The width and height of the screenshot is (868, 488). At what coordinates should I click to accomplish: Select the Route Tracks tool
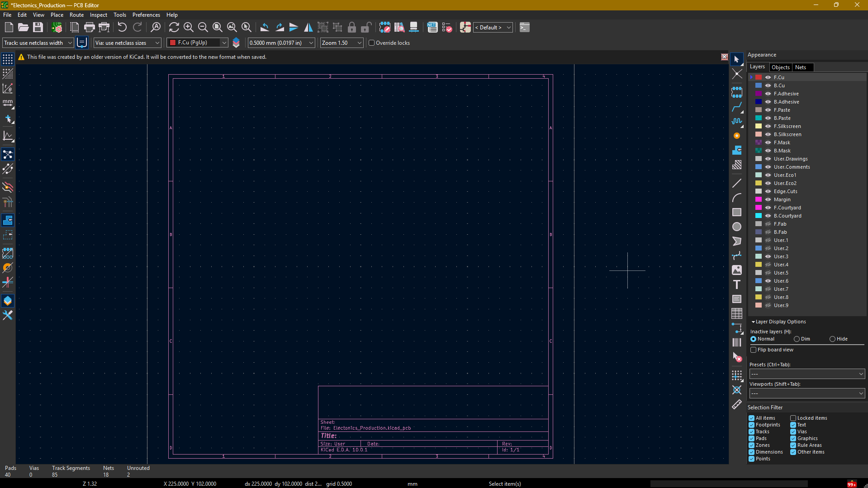(737, 107)
